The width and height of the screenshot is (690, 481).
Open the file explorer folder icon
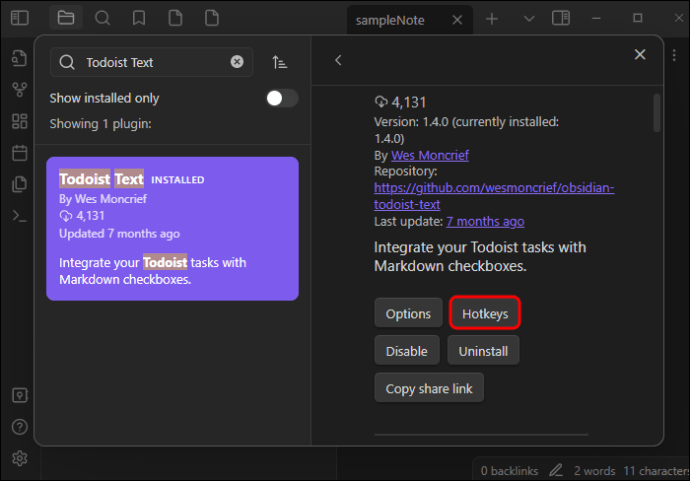click(66, 18)
